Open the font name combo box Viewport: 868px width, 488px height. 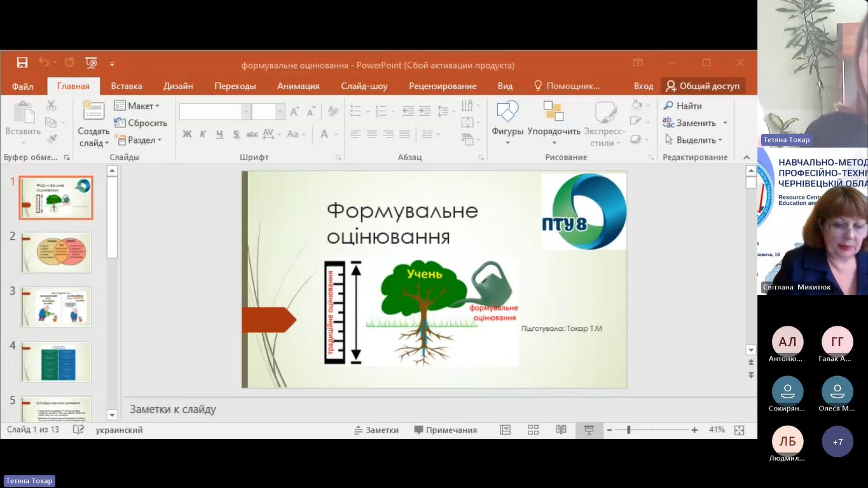point(214,112)
